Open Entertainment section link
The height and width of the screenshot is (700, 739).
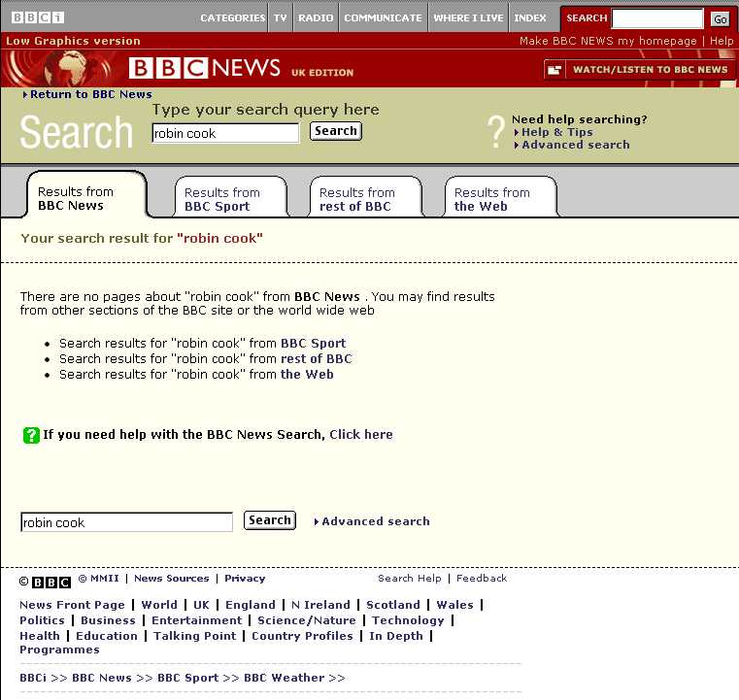pos(196,620)
